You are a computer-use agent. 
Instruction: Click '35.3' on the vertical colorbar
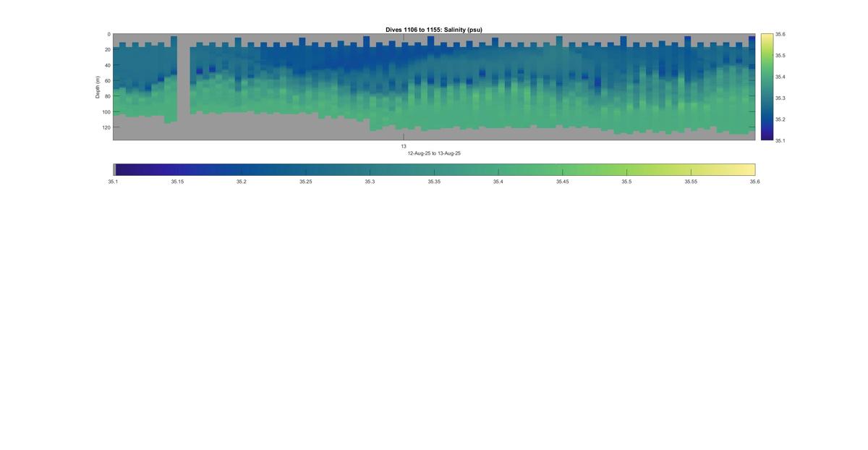(780, 98)
